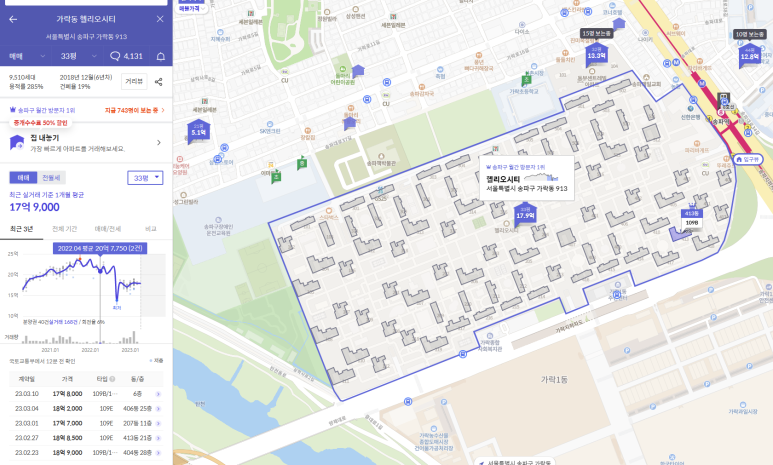
Task: Click the 실거래 168건 link
Action: click(x=63, y=322)
